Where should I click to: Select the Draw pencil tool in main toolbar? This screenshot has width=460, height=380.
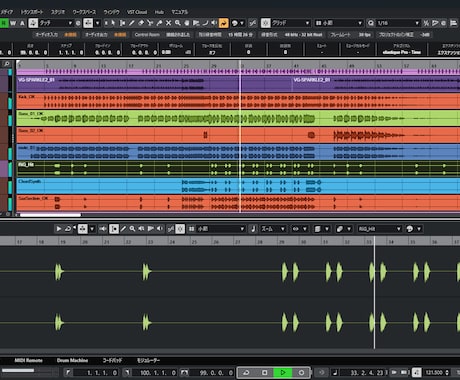(x=132, y=23)
